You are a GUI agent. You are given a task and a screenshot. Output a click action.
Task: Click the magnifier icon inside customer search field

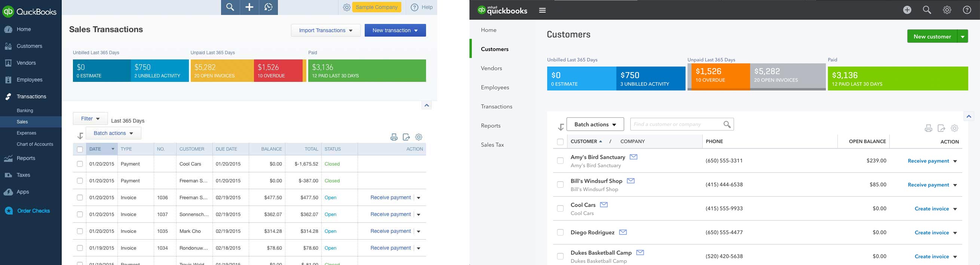click(727, 124)
